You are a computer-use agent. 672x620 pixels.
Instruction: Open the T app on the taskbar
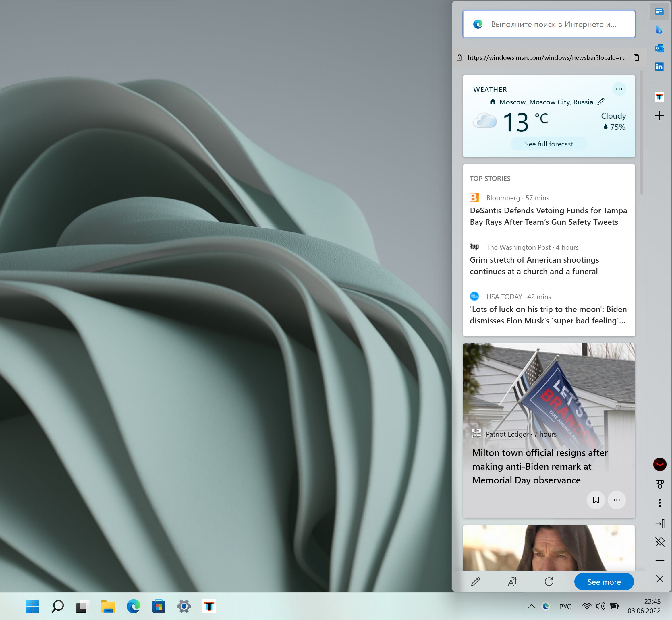[209, 606]
